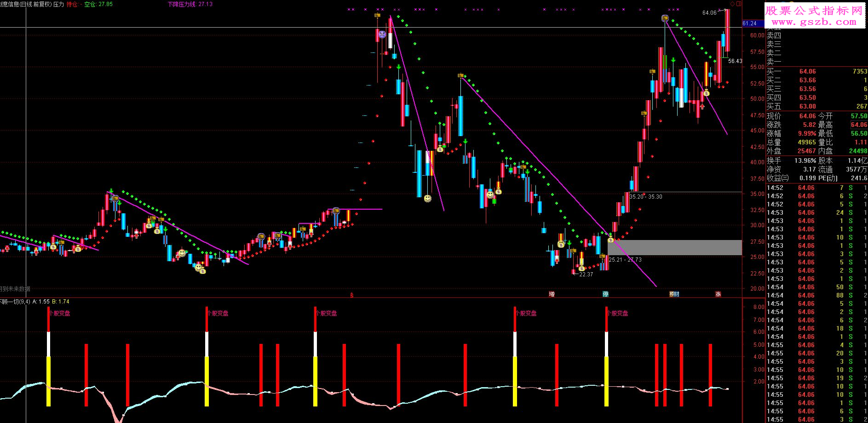Viewport: 868px width, 423px height.
Task: Click the 总量 value 49965
Action: [x=807, y=142]
